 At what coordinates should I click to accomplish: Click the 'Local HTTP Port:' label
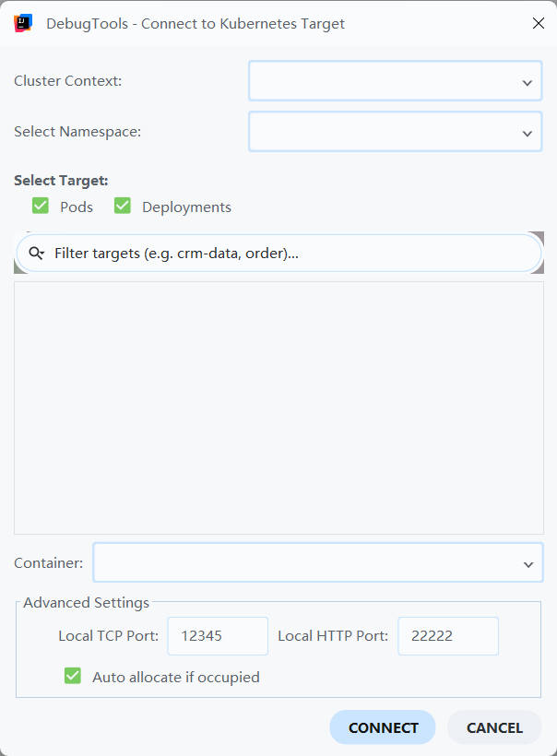[x=333, y=636]
